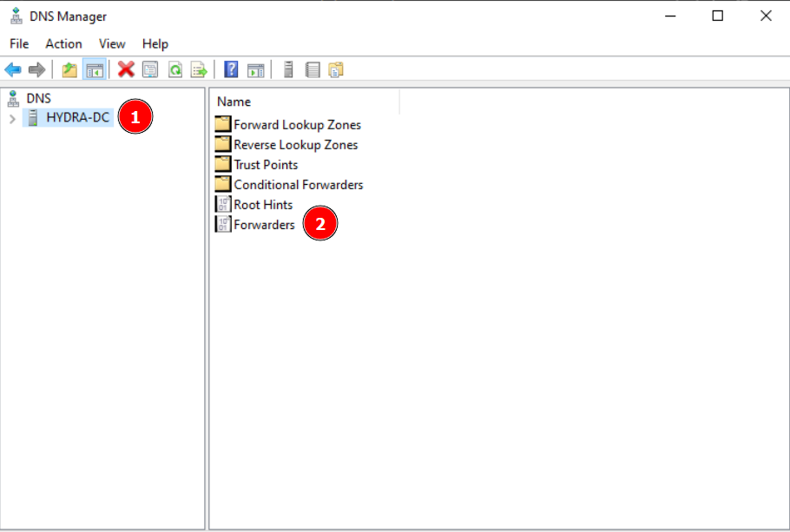The image size is (790, 532).
Task: Click the Back arrow toolbar icon
Action: coord(13,70)
